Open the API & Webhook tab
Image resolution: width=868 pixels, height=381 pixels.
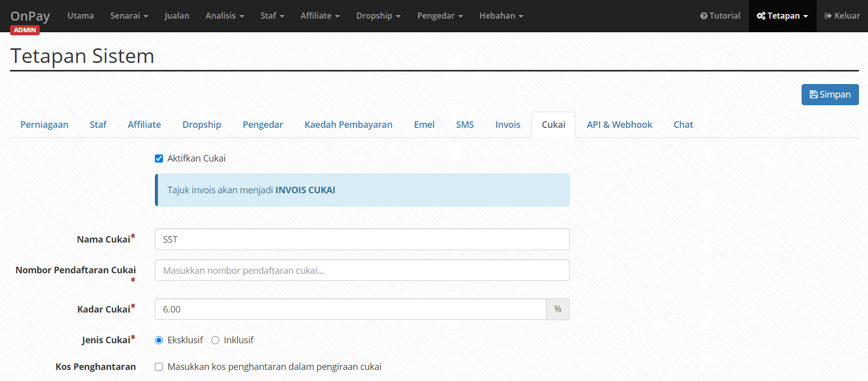coord(620,125)
